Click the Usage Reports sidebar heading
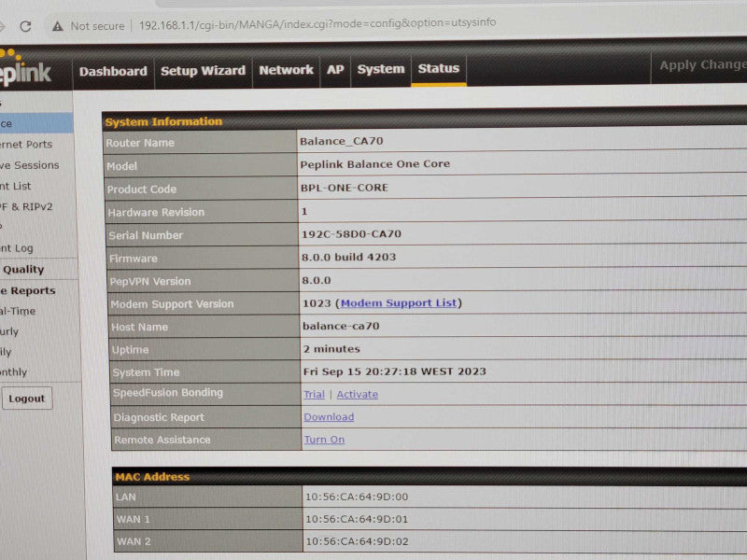747x560 pixels. (28, 290)
